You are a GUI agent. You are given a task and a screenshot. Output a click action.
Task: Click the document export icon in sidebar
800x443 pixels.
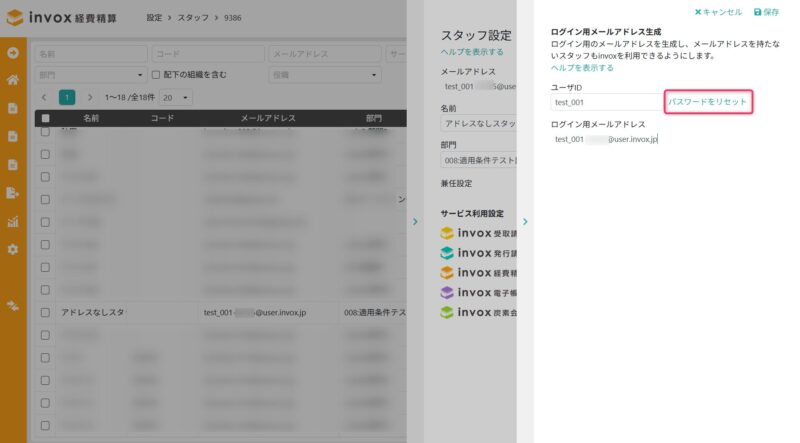(x=13, y=192)
